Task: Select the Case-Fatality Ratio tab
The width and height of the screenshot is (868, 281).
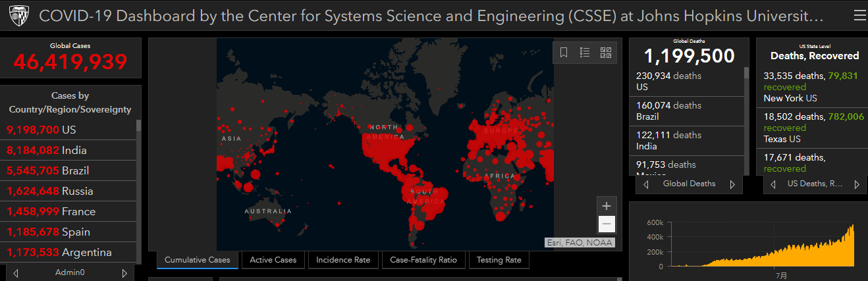Action: tap(423, 260)
